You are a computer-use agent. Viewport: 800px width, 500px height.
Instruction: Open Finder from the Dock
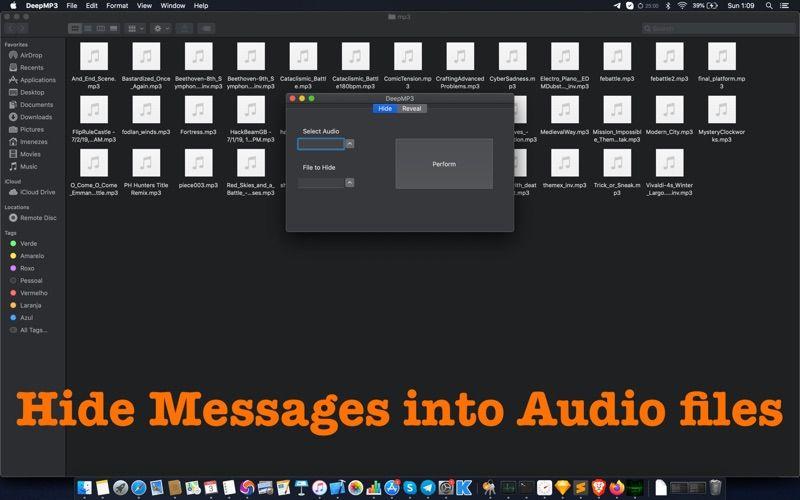(84, 487)
